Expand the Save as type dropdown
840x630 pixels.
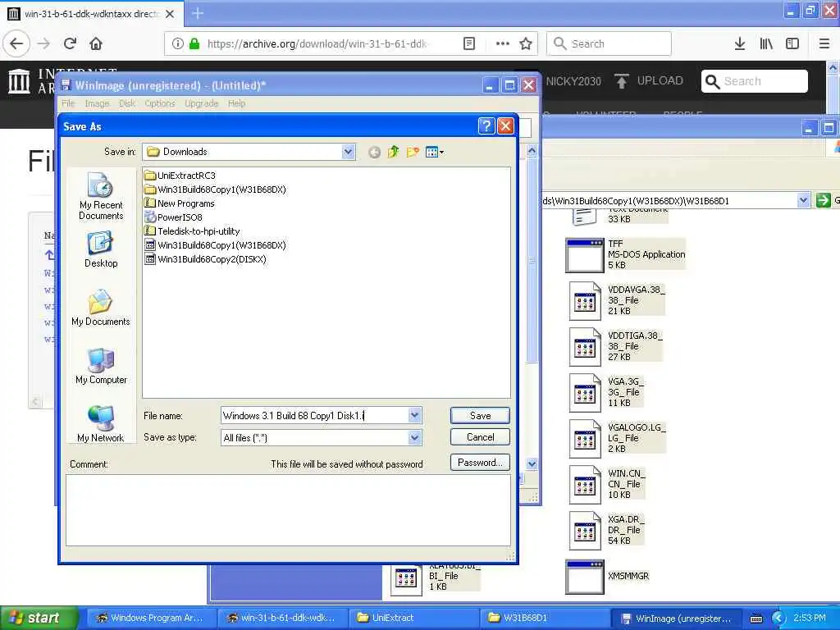point(414,438)
